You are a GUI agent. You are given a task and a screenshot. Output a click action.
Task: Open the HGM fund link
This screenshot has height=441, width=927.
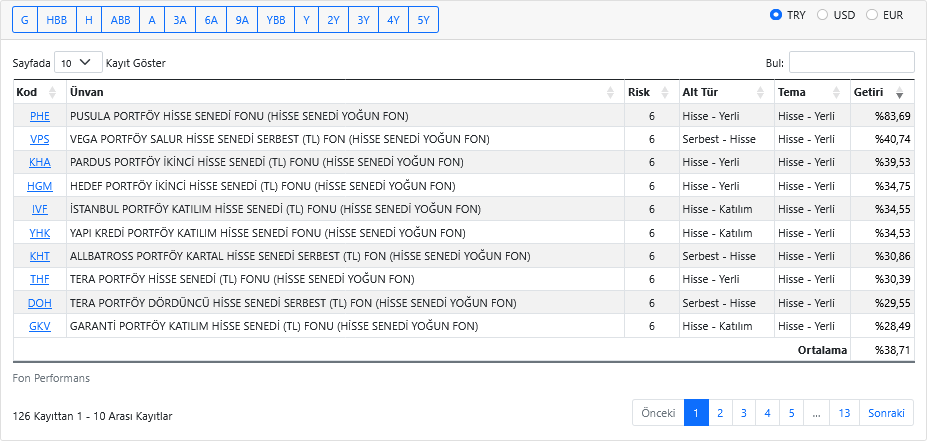(40, 186)
